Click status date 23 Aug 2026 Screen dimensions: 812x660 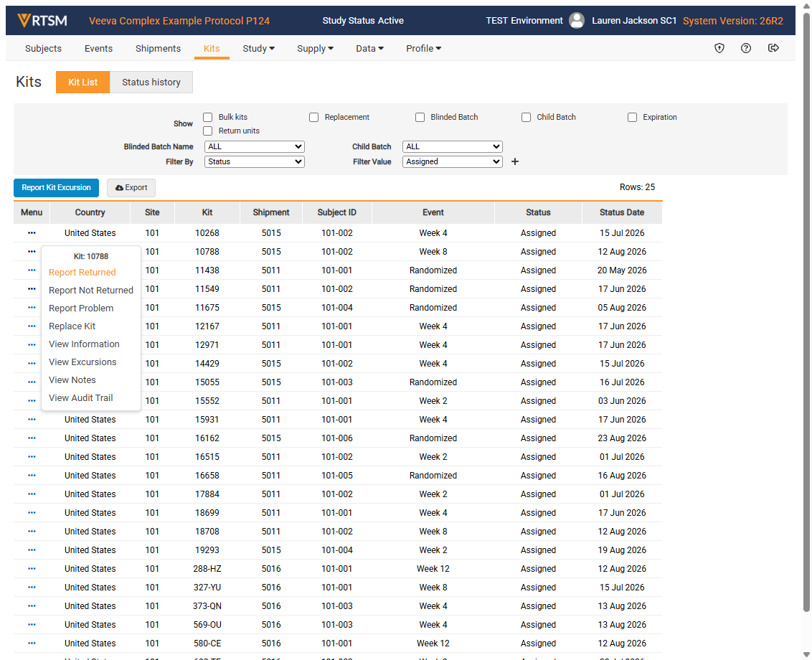(x=622, y=438)
